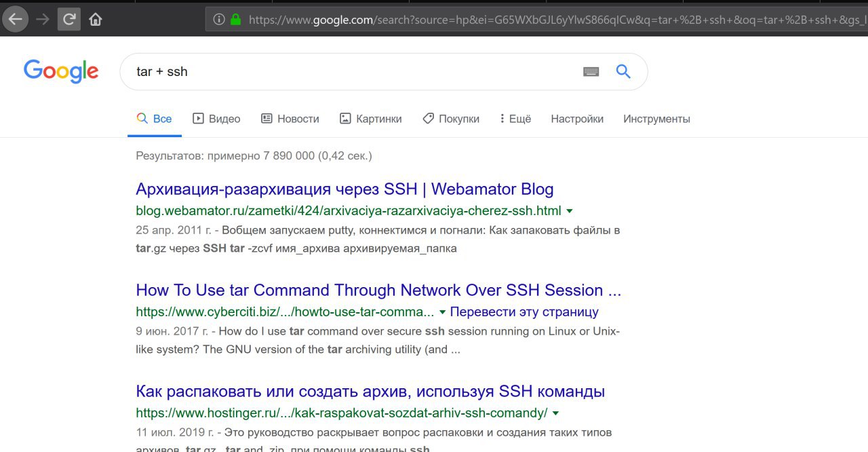This screenshot has width=868, height=452.
Task: Click the green padlock security icon
Action: [x=235, y=20]
